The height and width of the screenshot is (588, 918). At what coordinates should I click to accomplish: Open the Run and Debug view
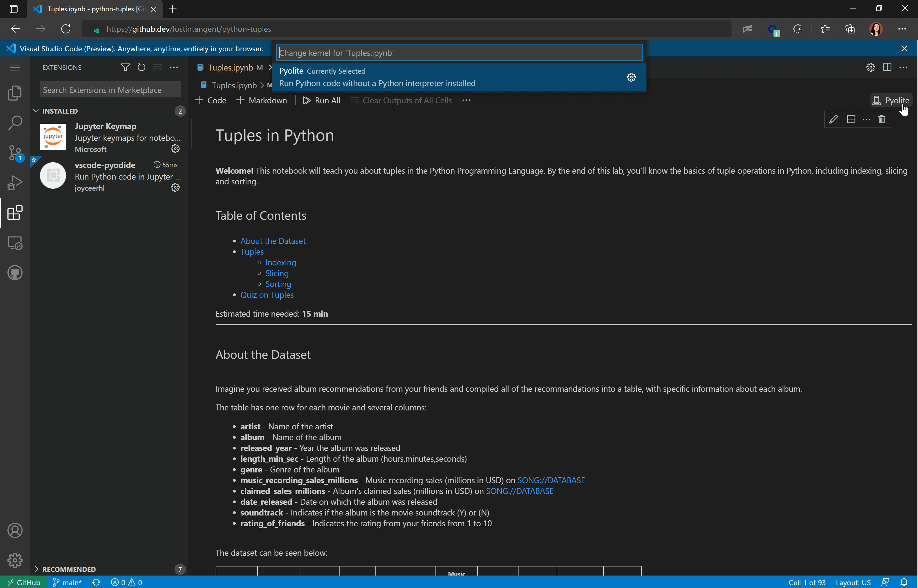[15, 182]
